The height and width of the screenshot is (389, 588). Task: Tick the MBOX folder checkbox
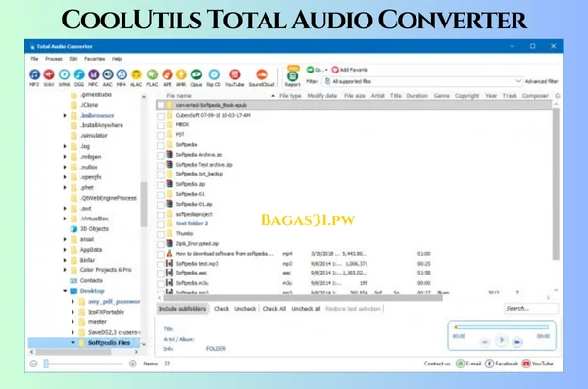click(x=161, y=125)
